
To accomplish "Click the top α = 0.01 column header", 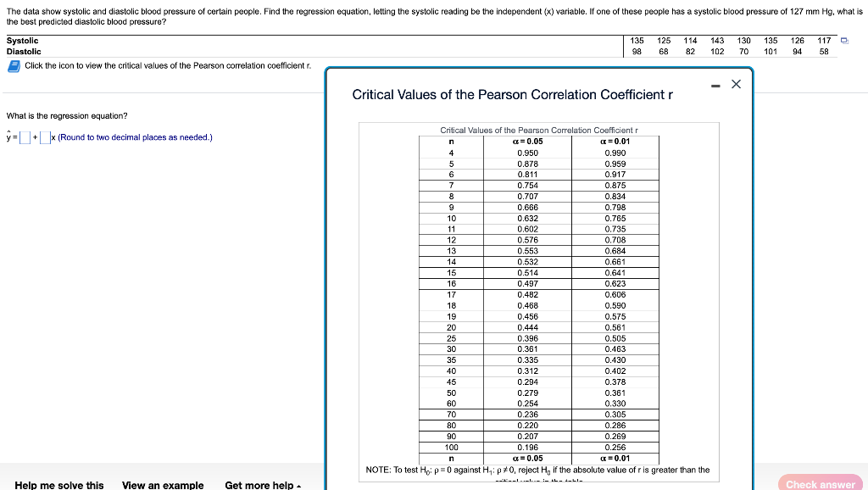I will click(615, 142).
